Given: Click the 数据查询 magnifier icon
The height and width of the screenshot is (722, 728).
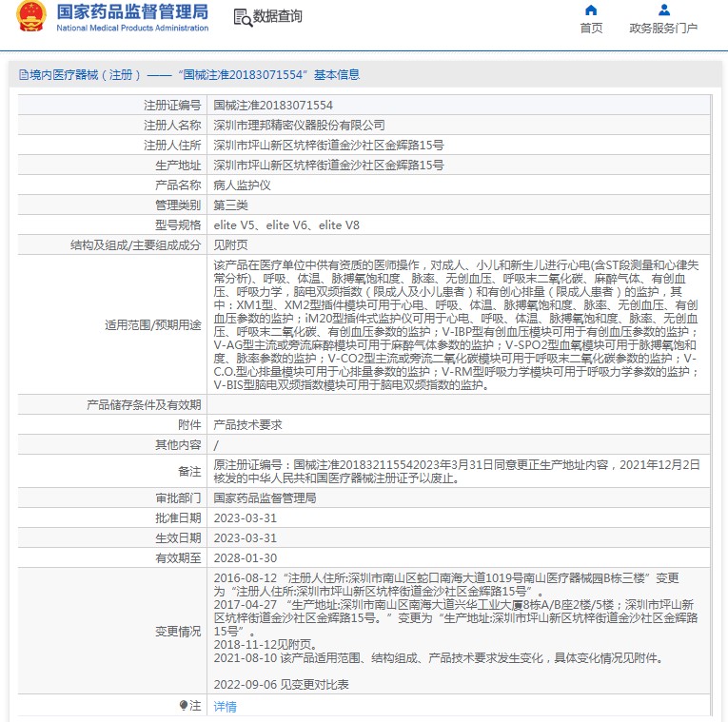Looking at the screenshot, I should pos(242,17).
